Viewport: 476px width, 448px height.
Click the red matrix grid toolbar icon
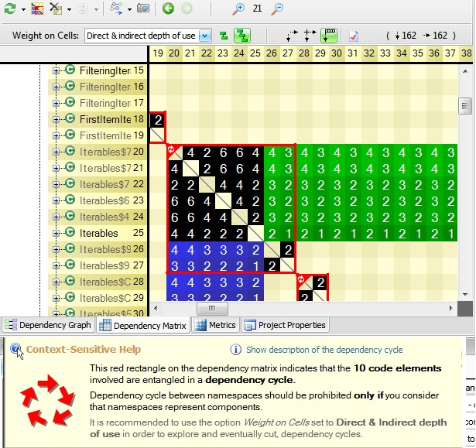[x=37, y=9]
